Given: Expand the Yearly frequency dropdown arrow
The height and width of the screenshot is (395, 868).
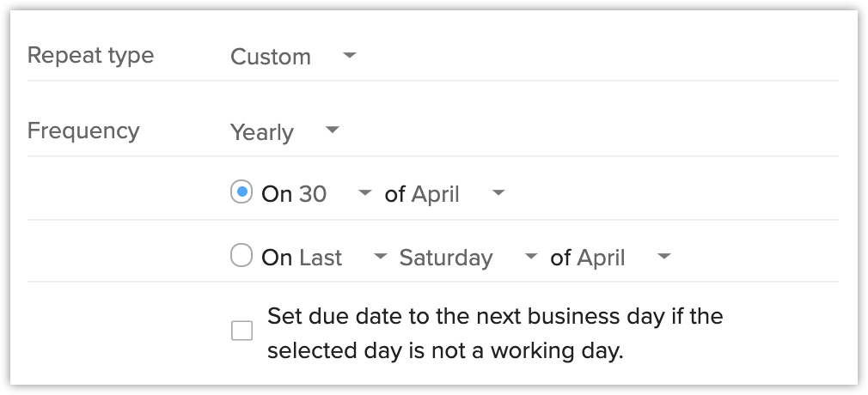Looking at the screenshot, I should point(333,131).
